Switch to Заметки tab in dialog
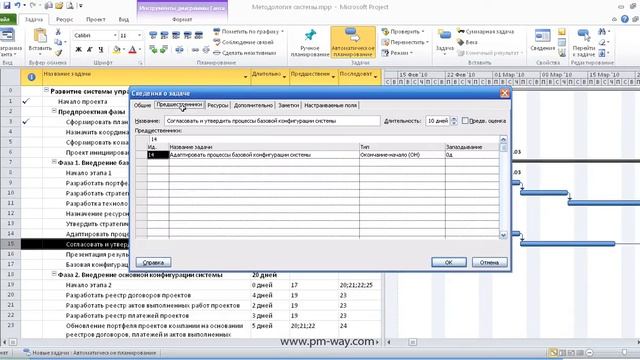This screenshot has width=640, height=360. point(289,105)
